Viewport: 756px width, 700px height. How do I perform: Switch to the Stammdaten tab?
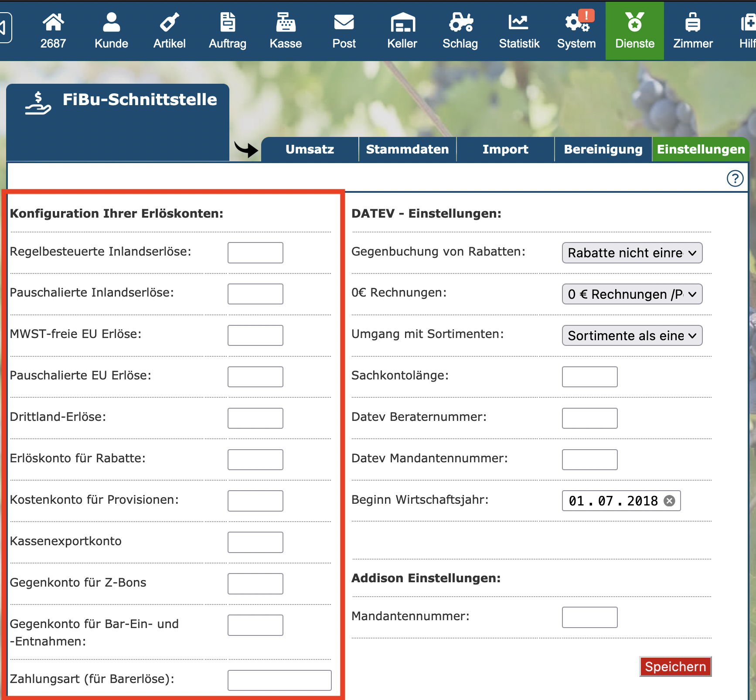tap(407, 150)
